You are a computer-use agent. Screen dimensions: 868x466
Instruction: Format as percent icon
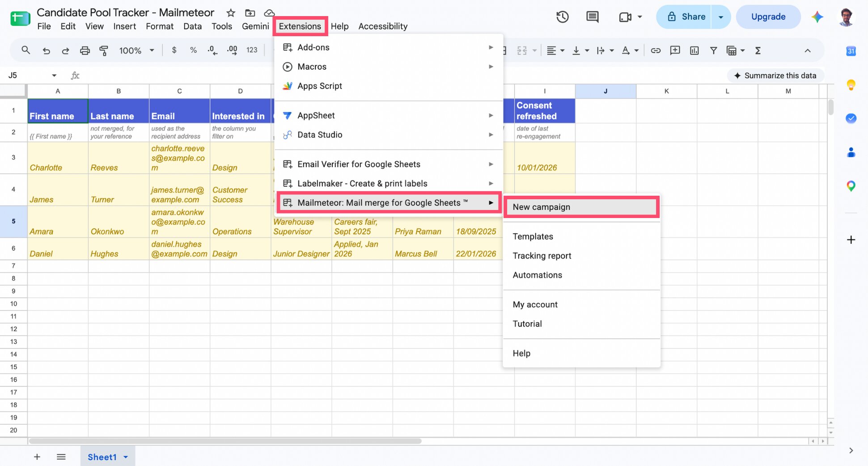[193, 50]
